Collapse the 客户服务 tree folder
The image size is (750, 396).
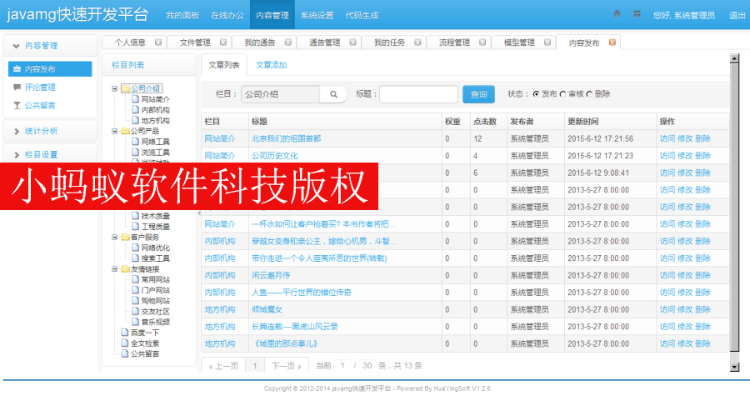click(115, 237)
